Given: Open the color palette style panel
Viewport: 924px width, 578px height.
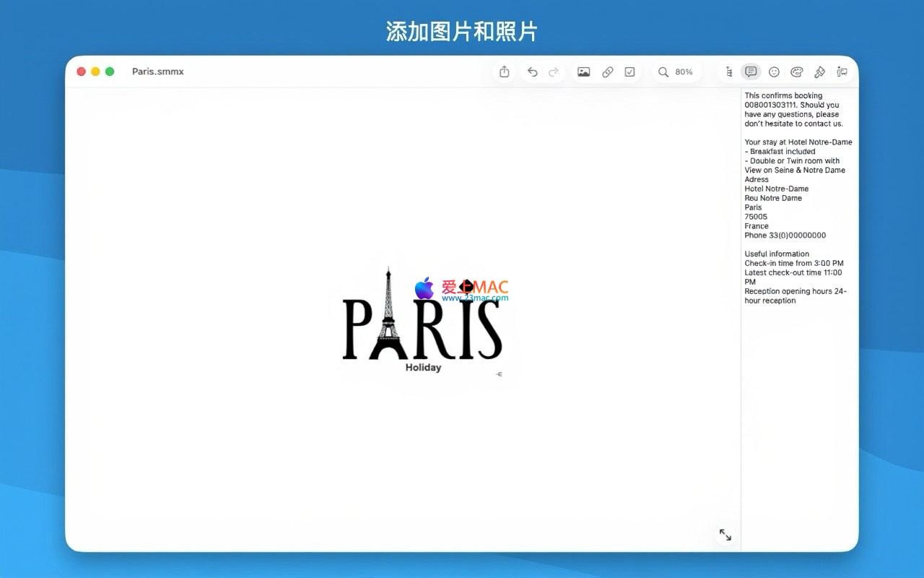Looking at the screenshot, I should [x=797, y=72].
